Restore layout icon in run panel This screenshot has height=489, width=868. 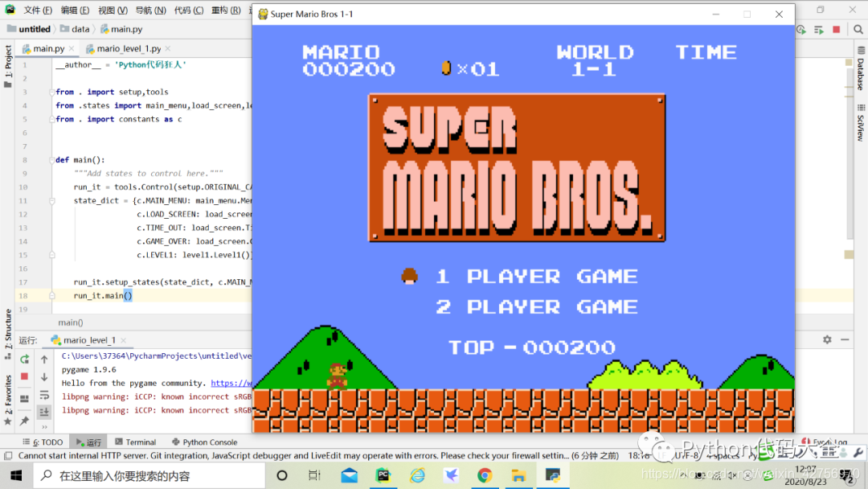click(x=24, y=398)
